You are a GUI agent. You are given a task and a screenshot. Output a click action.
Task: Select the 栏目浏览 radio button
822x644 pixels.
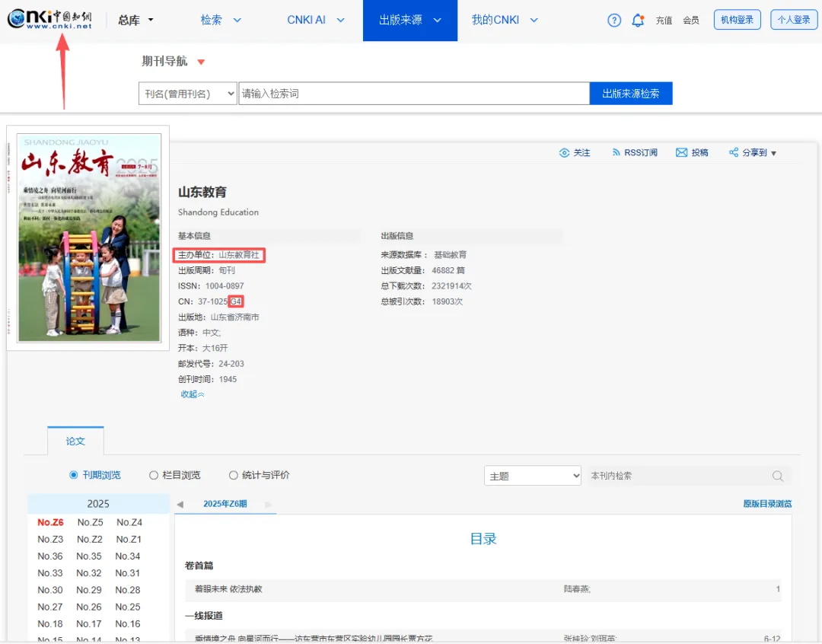pyautogui.click(x=154, y=475)
